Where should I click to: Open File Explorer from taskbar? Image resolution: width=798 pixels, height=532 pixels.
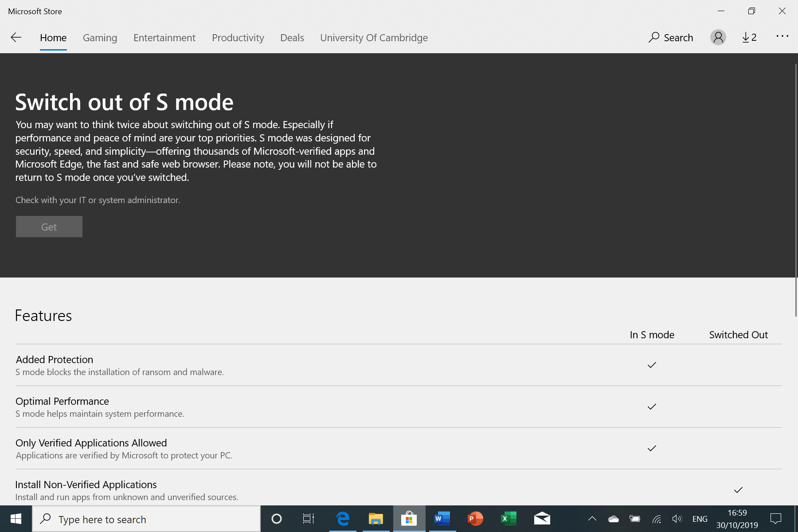tap(376, 519)
